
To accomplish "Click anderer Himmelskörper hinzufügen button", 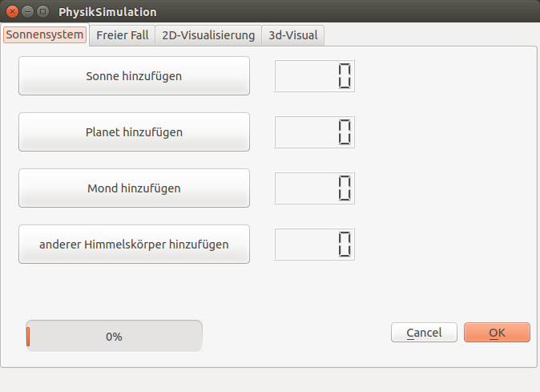I will 134,244.
